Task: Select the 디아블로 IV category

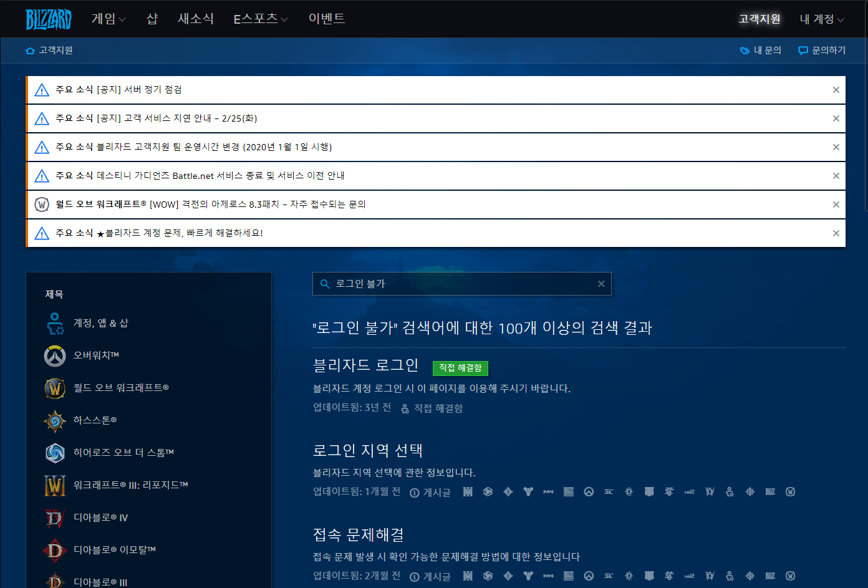Action: point(86,518)
